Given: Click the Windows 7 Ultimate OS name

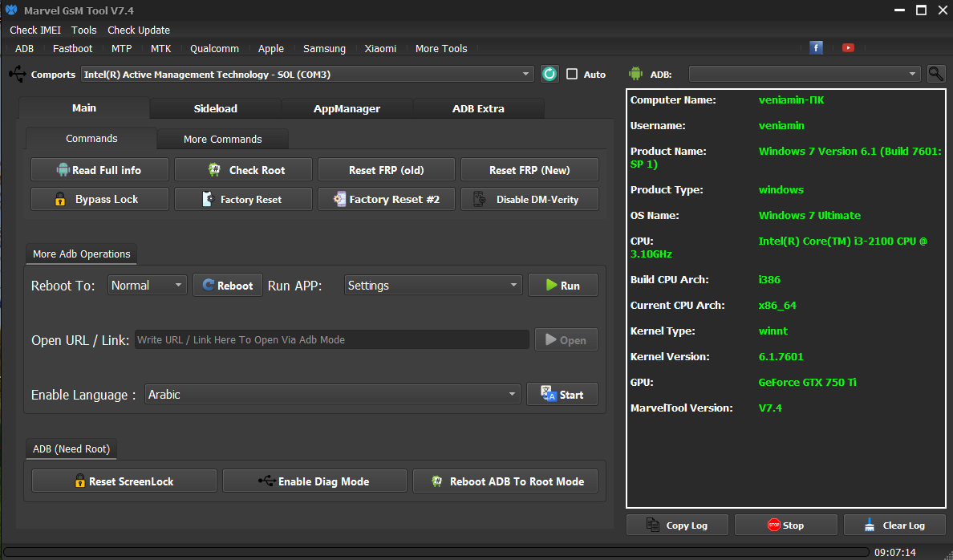Looking at the screenshot, I should [809, 215].
